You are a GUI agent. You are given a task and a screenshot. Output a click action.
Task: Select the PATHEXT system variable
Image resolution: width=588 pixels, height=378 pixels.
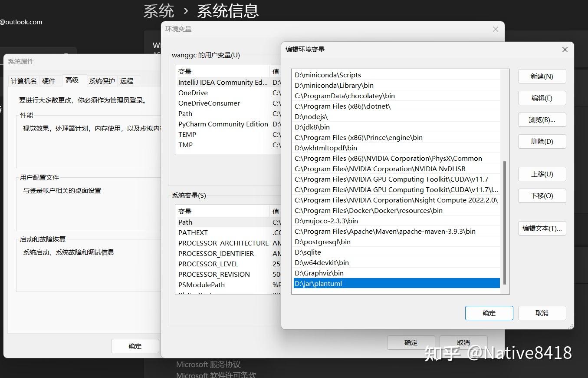(x=193, y=232)
